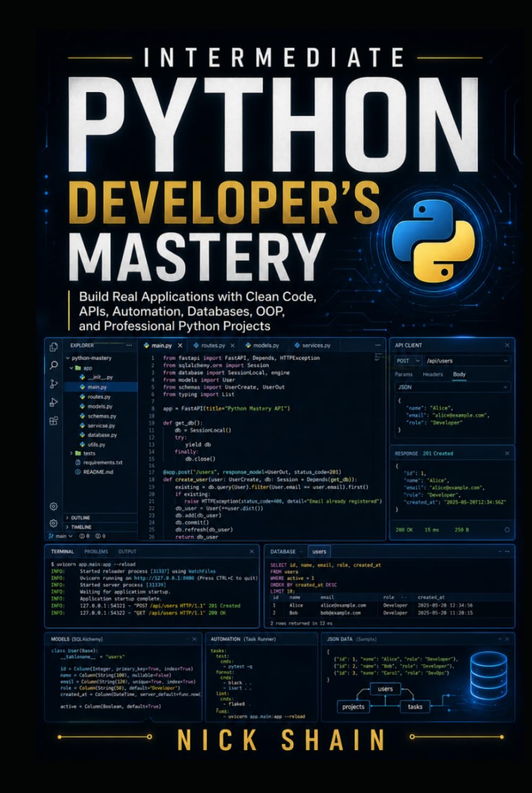Click the http://127.0.0.1:8000 link in terminal
The image size is (532, 793).
point(164,578)
